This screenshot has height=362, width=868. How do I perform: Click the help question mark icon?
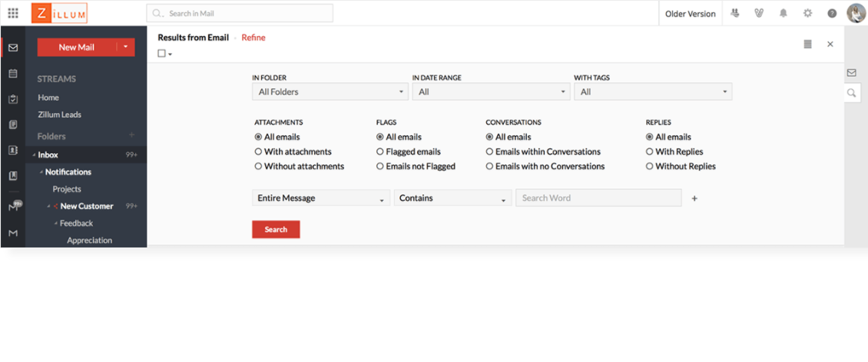tap(832, 13)
